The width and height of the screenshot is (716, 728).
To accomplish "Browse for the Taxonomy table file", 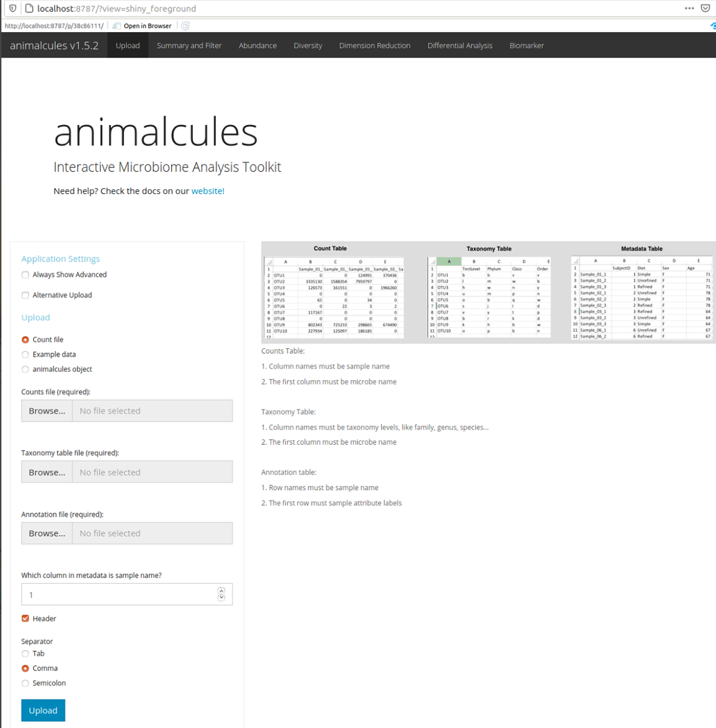I will click(47, 472).
